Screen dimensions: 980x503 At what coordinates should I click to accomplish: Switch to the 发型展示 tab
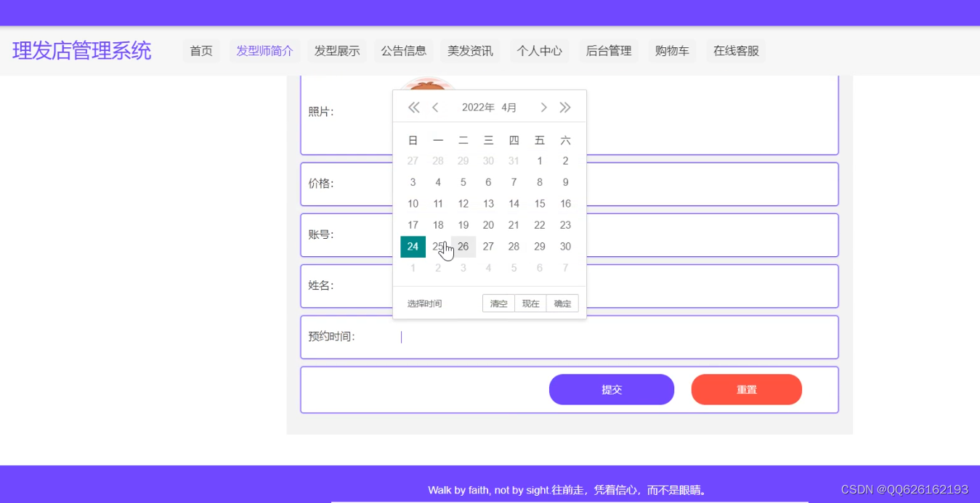(336, 51)
